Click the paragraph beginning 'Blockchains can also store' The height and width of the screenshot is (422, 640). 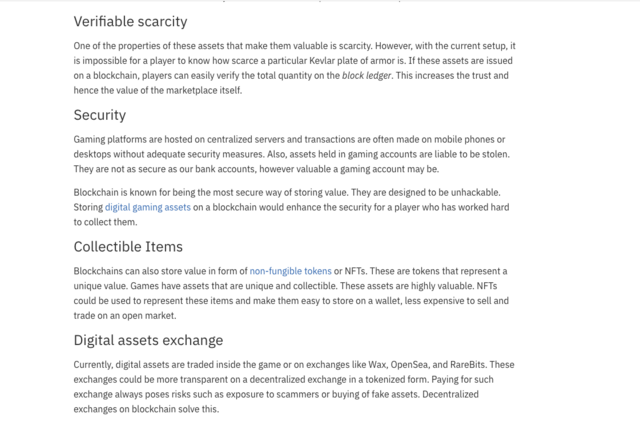291,293
